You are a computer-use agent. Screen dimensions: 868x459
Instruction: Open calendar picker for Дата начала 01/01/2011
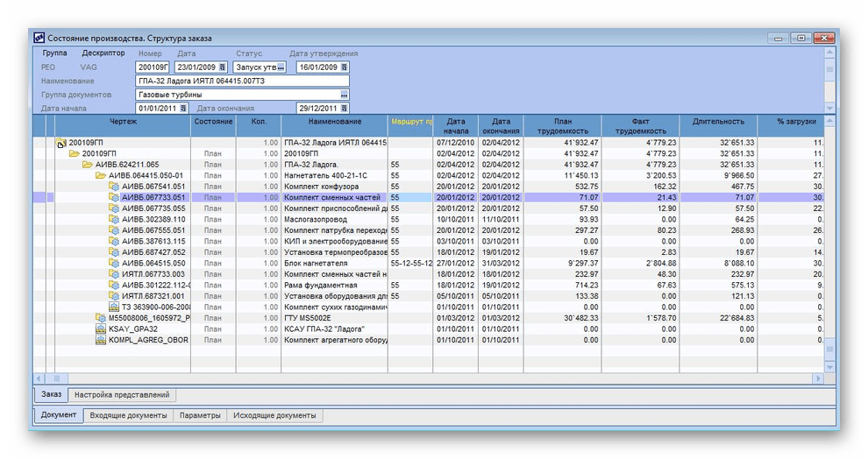pyautogui.click(x=184, y=109)
